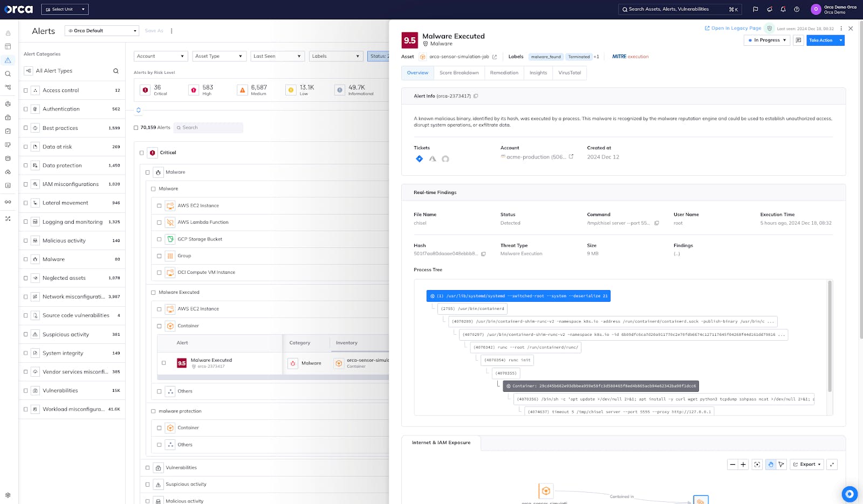
Task: Select the Malware Executed alert row checkbox
Action: tap(163, 363)
